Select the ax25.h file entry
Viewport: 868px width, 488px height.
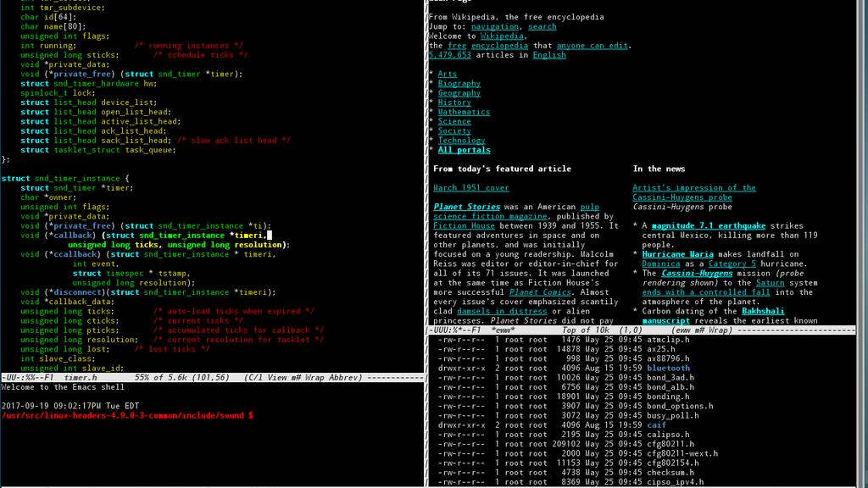pos(661,349)
